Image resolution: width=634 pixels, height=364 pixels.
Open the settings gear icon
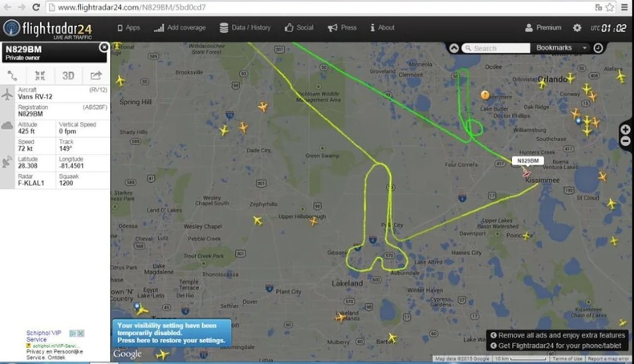pyautogui.click(x=577, y=28)
